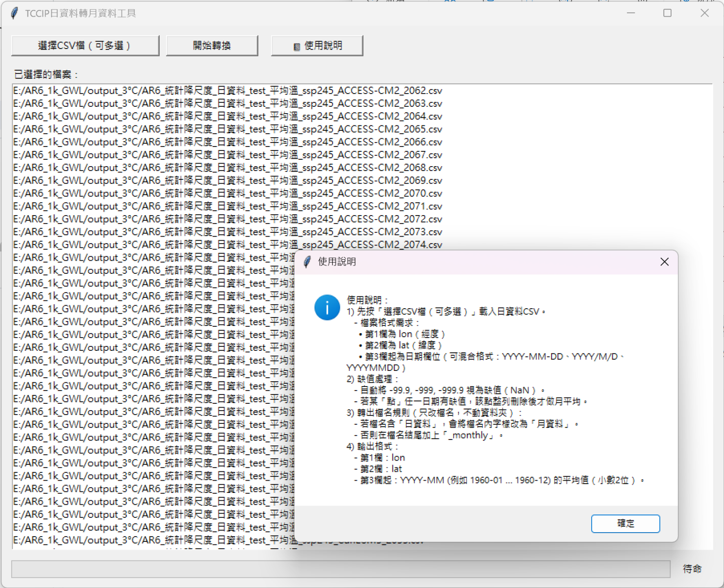Click the 待命 status label
This screenshot has height=588, width=724.
tap(692, 569)
